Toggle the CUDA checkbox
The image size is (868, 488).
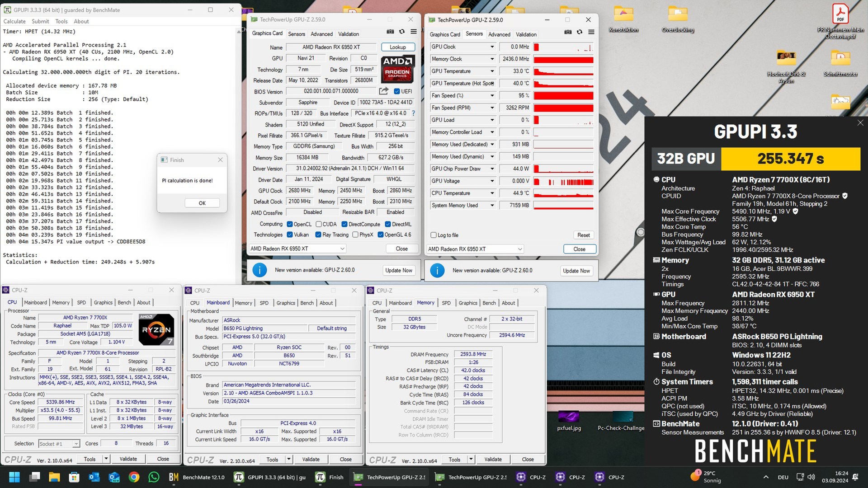tap(319, 225)
